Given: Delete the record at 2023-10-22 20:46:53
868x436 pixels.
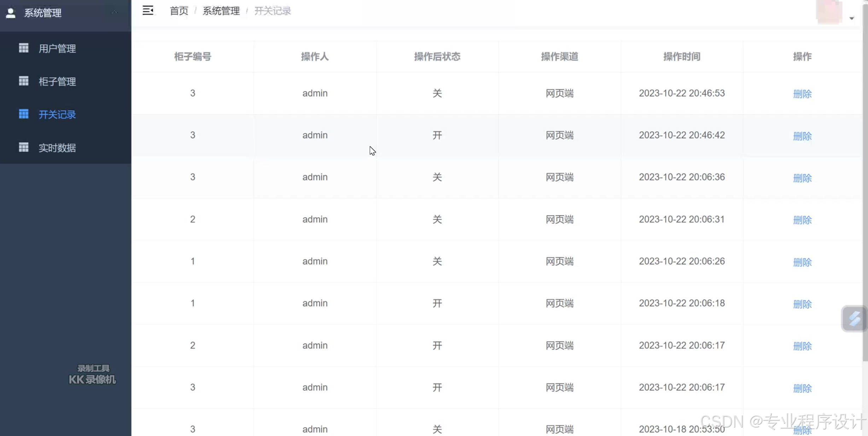Looking at the screenshot, I should tap(802, 94).
